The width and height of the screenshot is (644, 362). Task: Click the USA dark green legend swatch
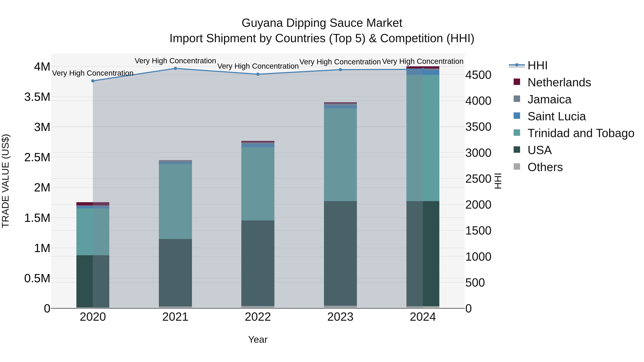click(517, 149)
